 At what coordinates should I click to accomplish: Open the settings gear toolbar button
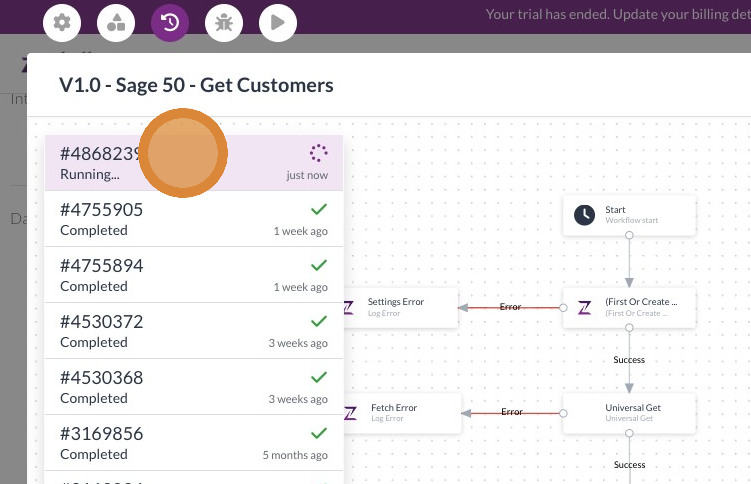(x=62, y=23)
